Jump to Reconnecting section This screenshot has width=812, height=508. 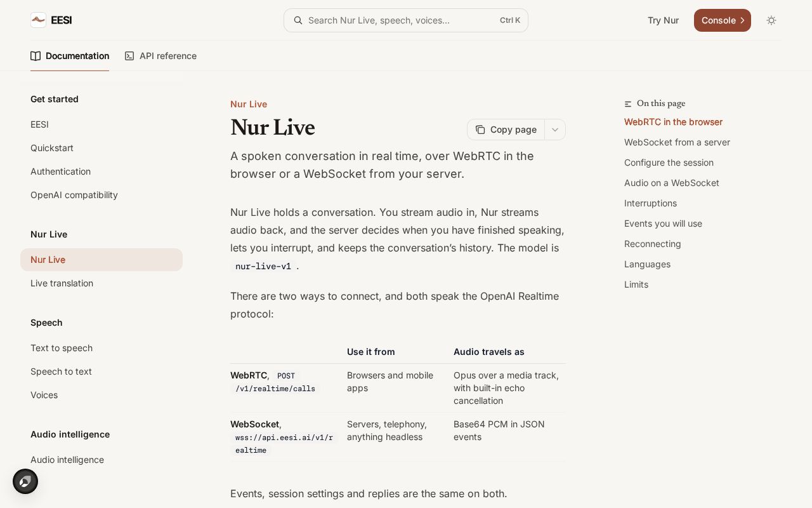click(652, 244)
